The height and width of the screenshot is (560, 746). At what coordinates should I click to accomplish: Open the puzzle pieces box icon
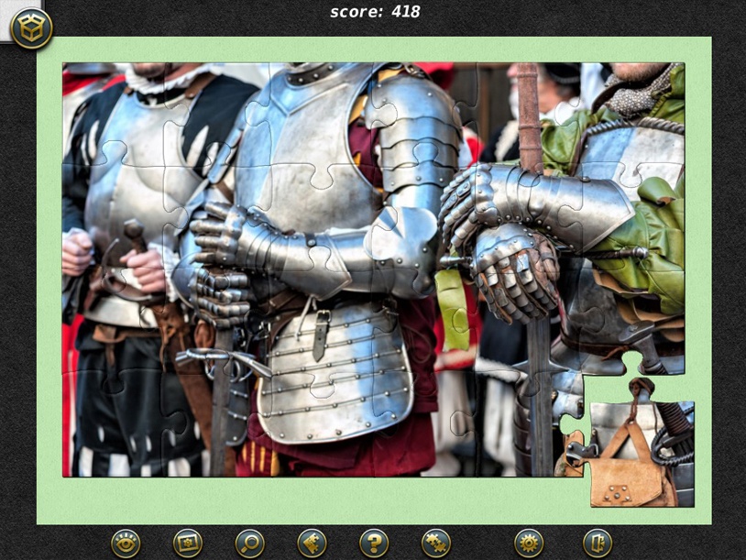click(x=31, y=28)
